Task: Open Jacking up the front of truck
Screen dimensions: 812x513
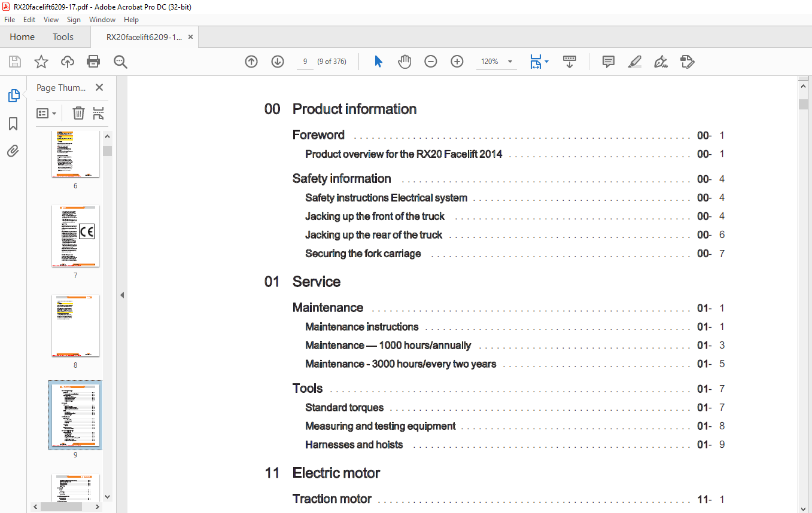Action: [x=375, y=216]
